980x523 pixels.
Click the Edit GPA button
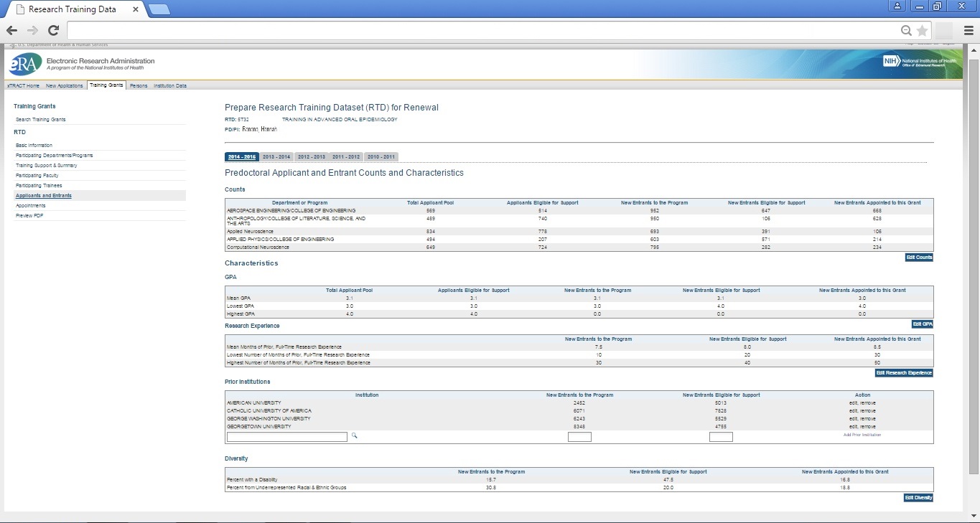click(x=922, y=324)
